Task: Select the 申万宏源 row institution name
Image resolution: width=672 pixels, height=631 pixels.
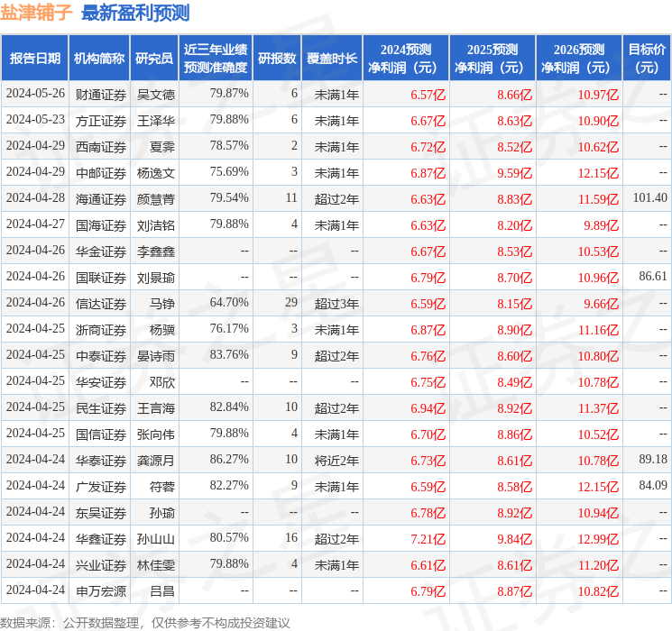Action: (101, 590)
